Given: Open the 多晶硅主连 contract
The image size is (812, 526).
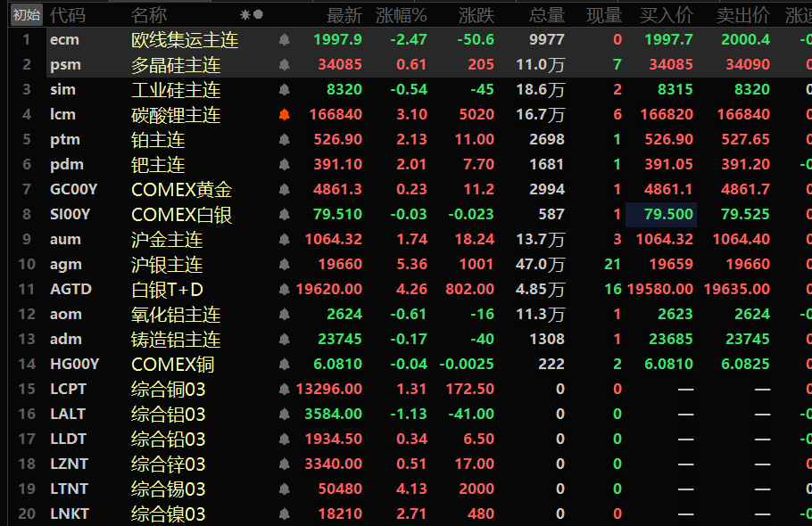Looking at the screenshot, I should (x=175, y=65).
